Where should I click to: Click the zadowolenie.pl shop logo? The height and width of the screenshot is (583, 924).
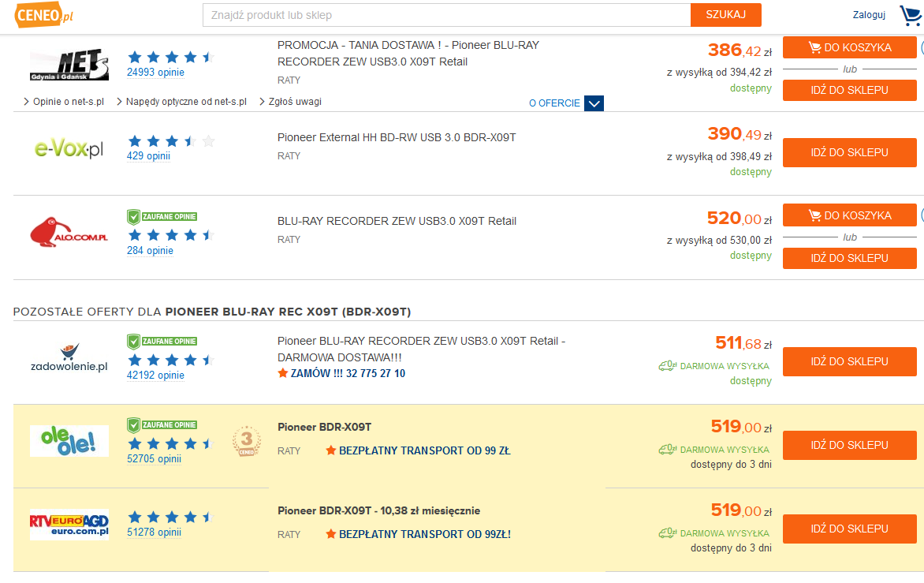pos(69,358)
